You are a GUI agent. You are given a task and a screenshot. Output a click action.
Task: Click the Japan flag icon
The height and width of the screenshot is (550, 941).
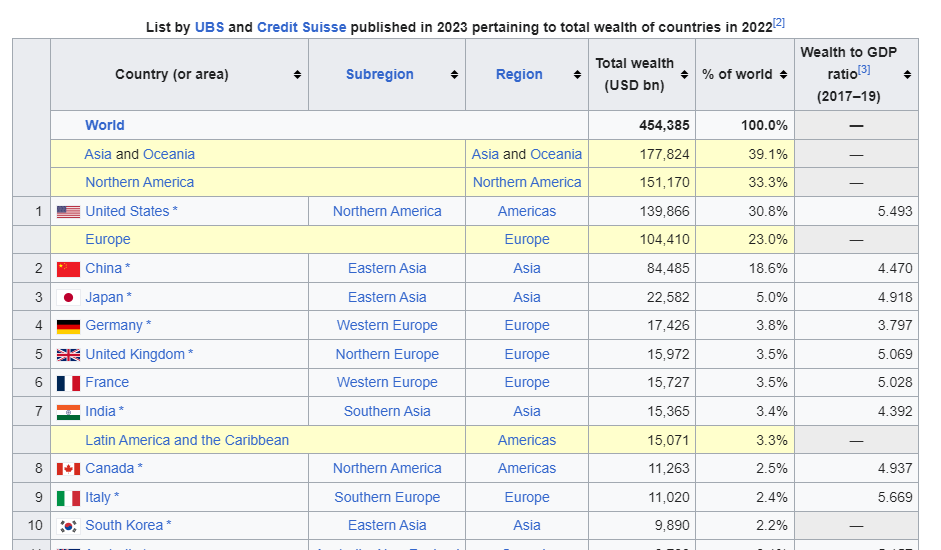click(x=68, y=297)
